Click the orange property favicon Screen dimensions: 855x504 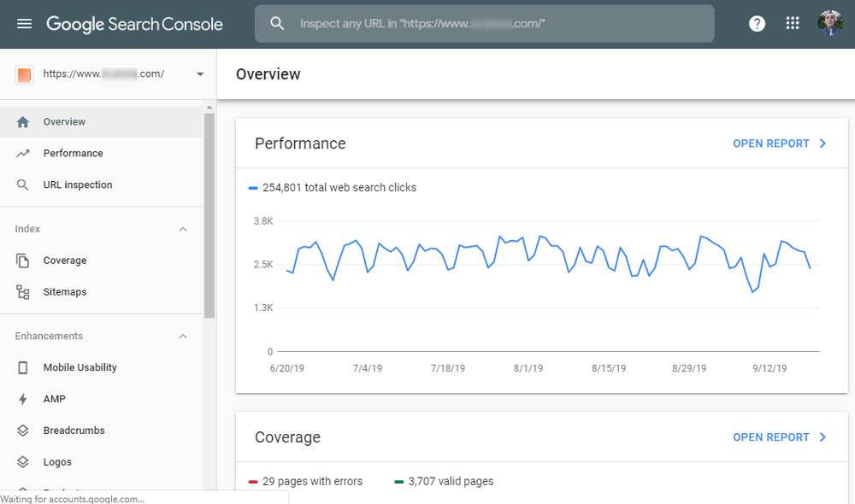(x=24, y=74)
